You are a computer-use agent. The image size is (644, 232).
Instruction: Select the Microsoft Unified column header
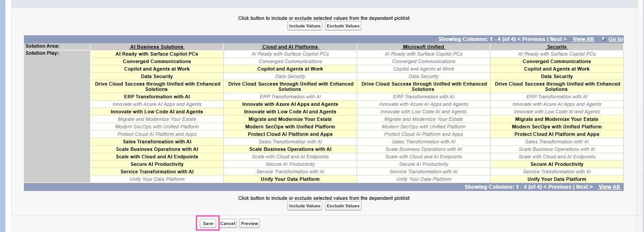click(x=423, y=47)
